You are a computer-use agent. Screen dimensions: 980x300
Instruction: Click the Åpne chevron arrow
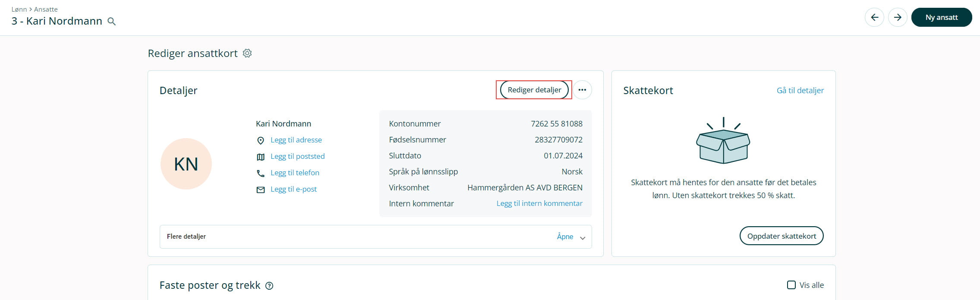tap(583, 238)
